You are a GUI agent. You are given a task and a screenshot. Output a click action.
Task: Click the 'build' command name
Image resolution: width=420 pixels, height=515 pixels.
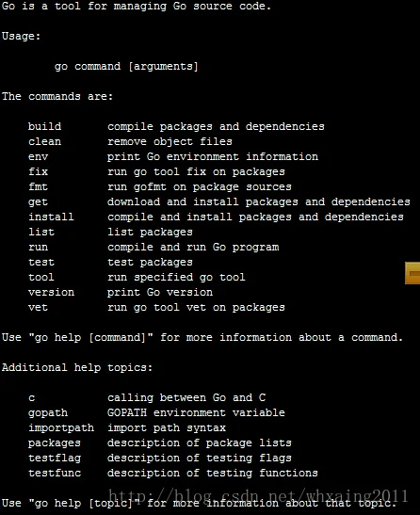click(x=44, y=126)
